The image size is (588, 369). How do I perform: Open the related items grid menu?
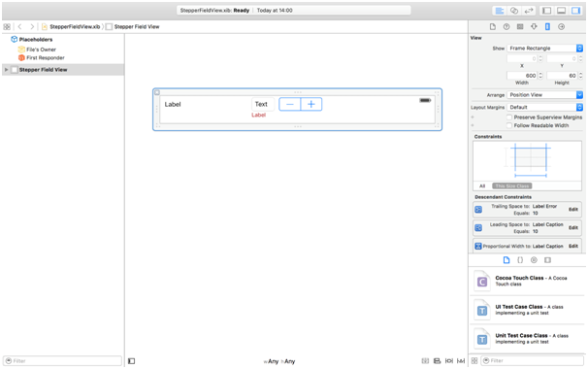(x=7, y=26)
